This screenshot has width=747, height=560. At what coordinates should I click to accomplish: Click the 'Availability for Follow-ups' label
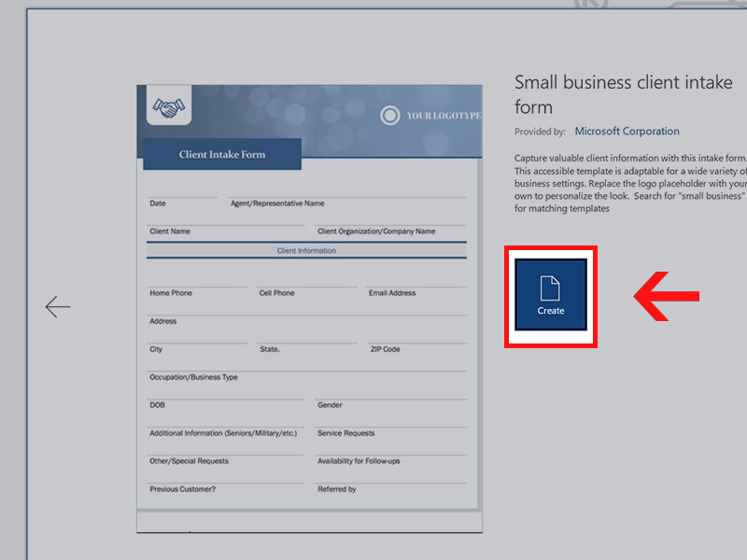coord(359,461)
